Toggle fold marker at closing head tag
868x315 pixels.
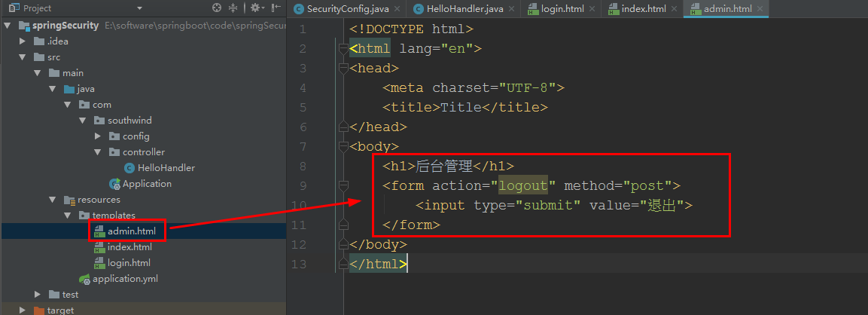343,127
